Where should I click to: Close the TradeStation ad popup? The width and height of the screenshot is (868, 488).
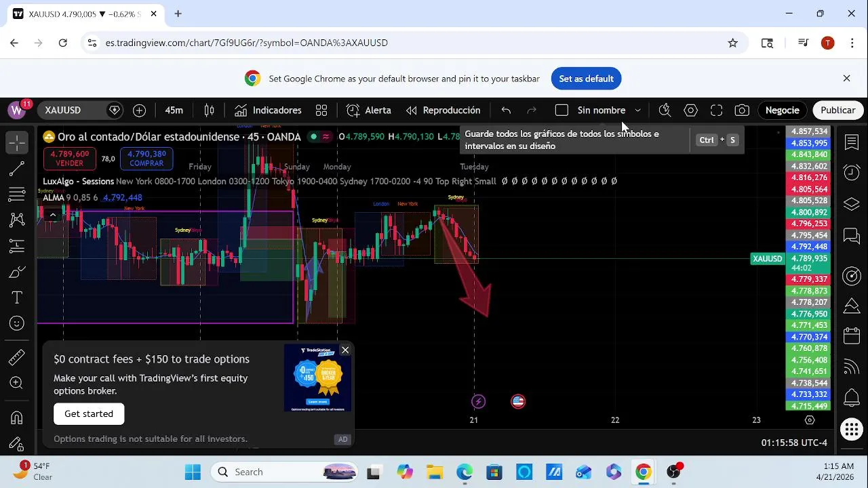(345, 350)
